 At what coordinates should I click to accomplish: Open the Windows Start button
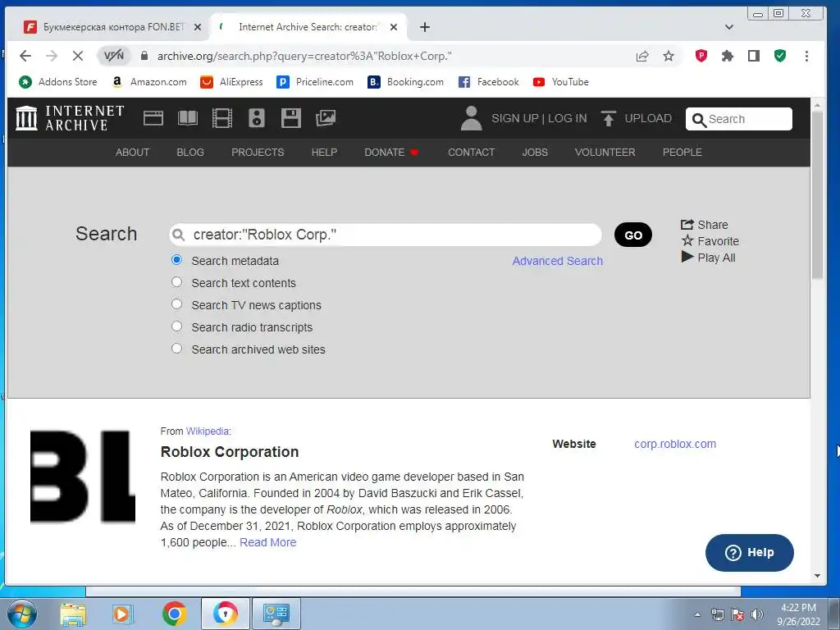tap(21, 614)
